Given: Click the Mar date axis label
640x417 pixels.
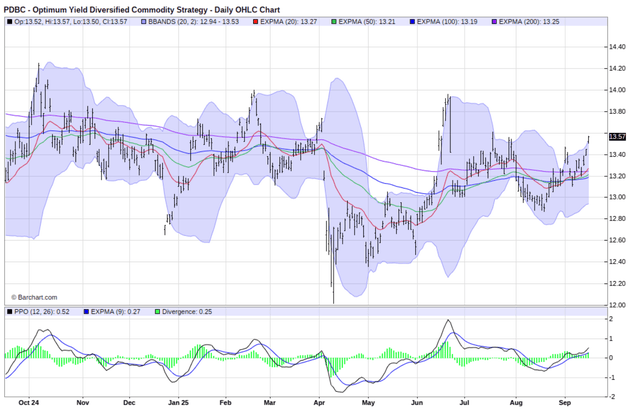Looking at the screenshot, I should tap(269, 403).
